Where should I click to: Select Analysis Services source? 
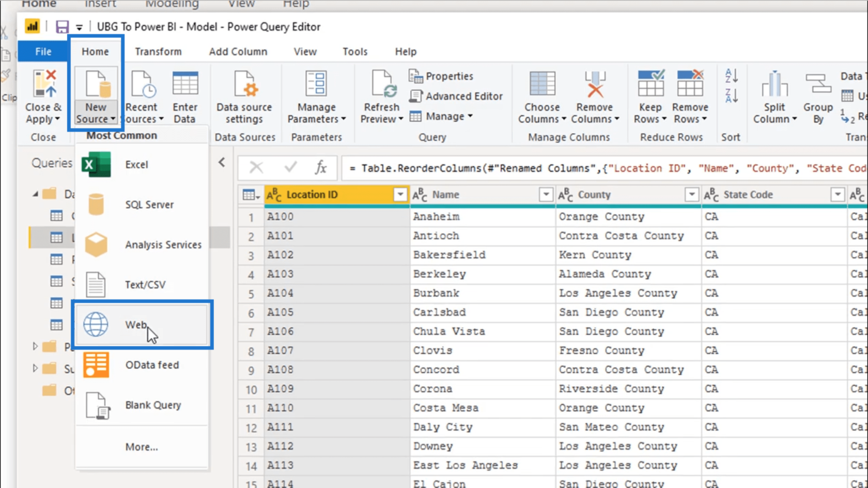pyautogui.click(x=142, y=245)
